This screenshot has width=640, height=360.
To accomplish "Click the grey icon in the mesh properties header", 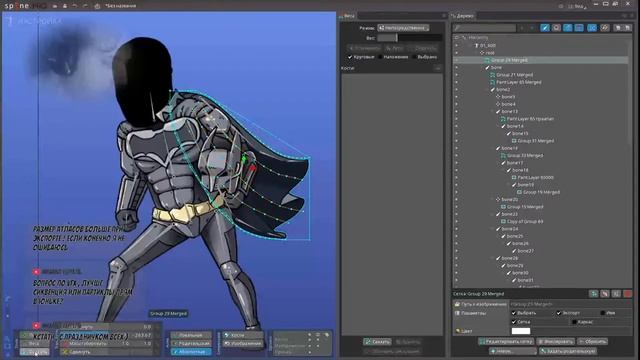I will [616, 293].
